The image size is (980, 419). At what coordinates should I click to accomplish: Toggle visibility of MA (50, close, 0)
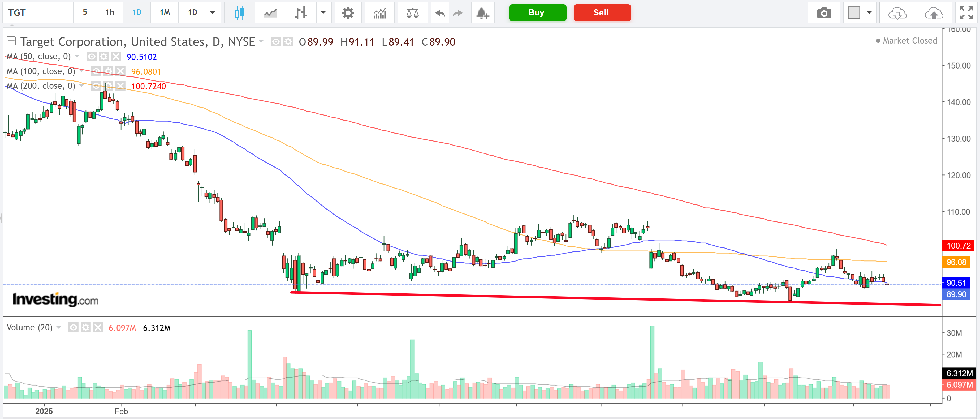pos(92,56)
